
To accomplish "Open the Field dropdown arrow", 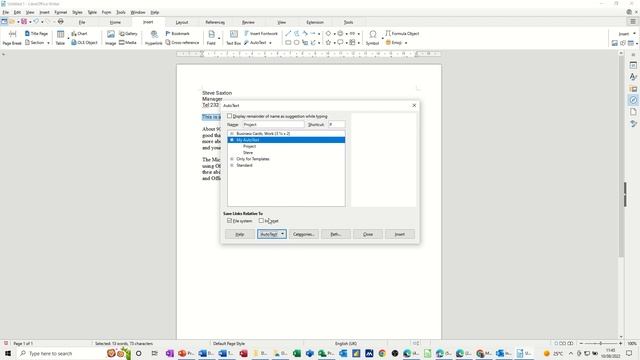I will point(219,38).
